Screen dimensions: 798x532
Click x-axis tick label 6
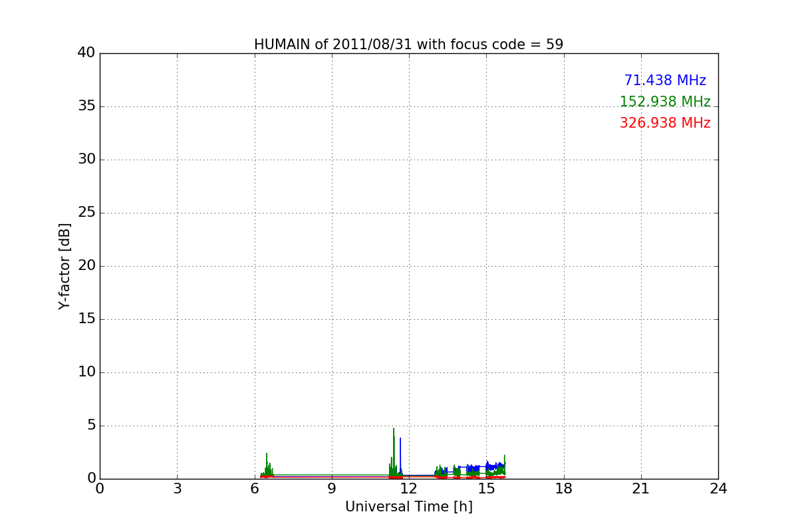pos(255,489)
